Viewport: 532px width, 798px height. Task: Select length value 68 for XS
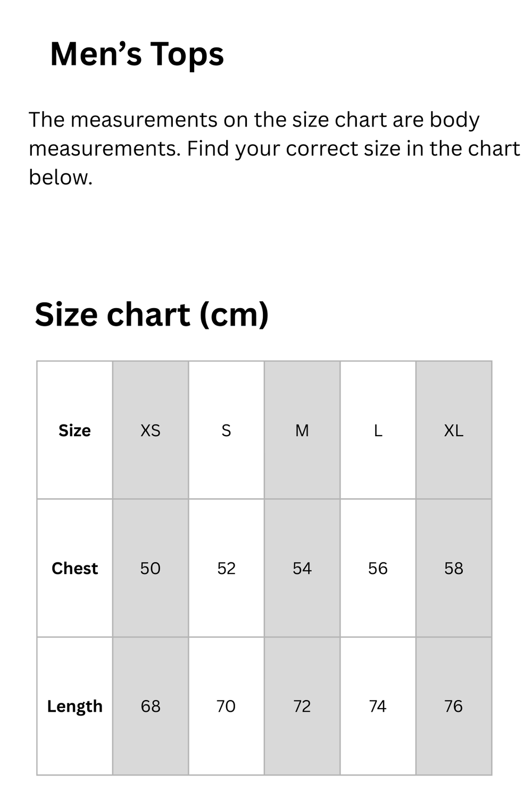tap(151, 706)
